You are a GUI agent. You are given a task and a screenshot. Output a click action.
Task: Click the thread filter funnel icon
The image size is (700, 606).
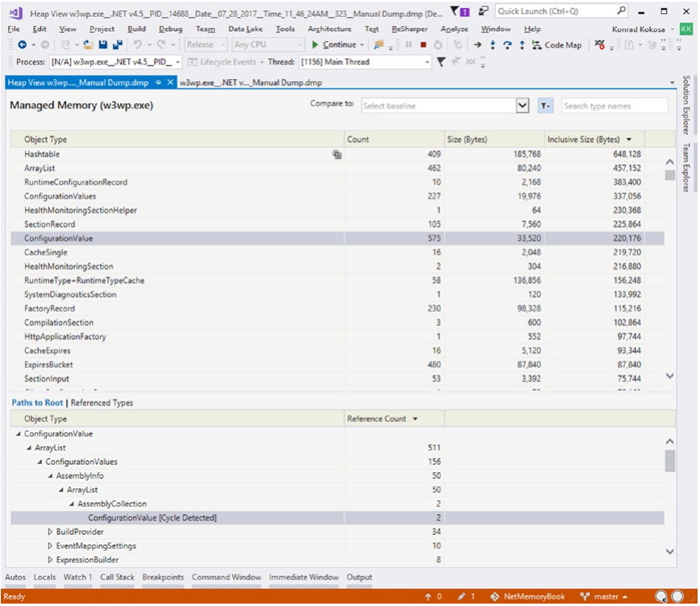(x=441, y=62)
